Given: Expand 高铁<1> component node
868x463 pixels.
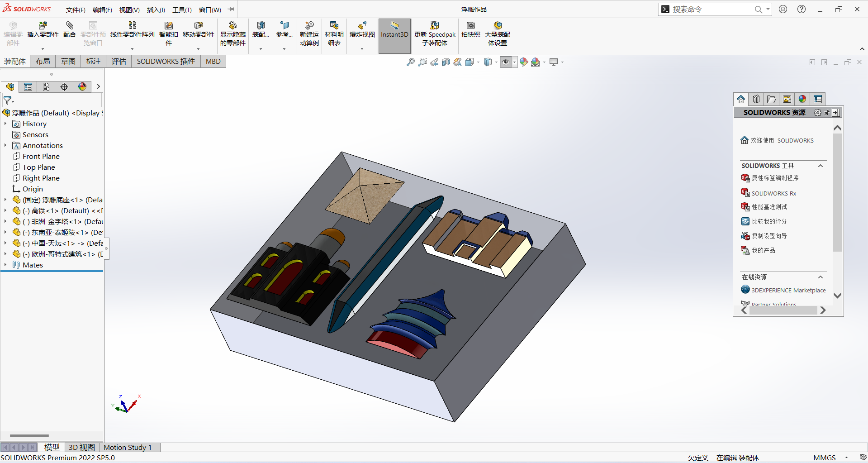Looking at the screenshot, I should [x=5, y=210].
